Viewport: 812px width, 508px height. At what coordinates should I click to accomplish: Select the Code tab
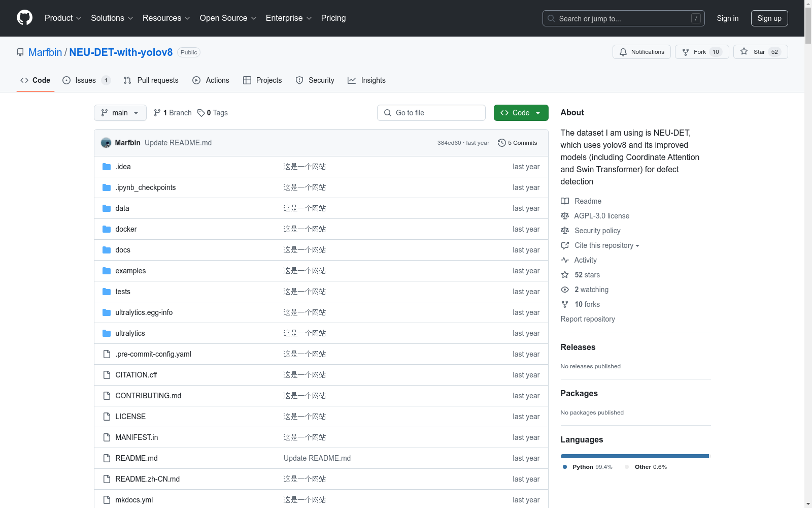(36, 80)
